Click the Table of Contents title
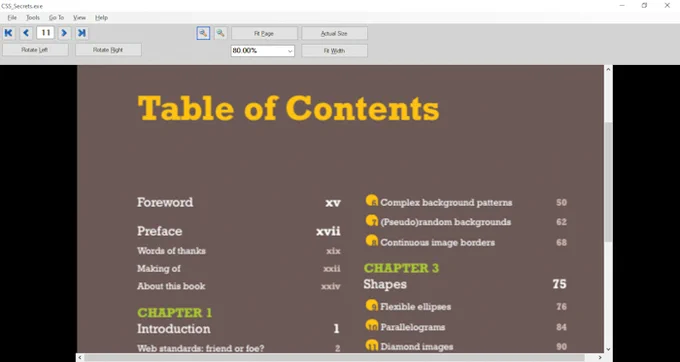 pos(288,108)
